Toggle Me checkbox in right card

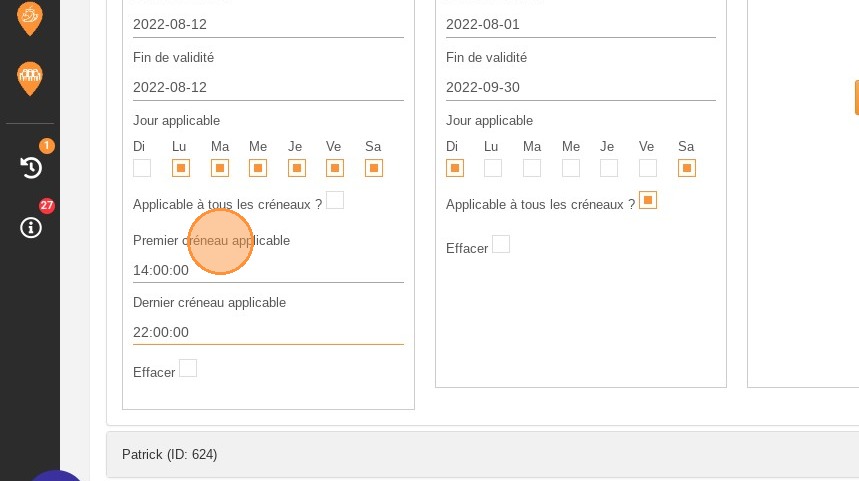tap(571, 168)
